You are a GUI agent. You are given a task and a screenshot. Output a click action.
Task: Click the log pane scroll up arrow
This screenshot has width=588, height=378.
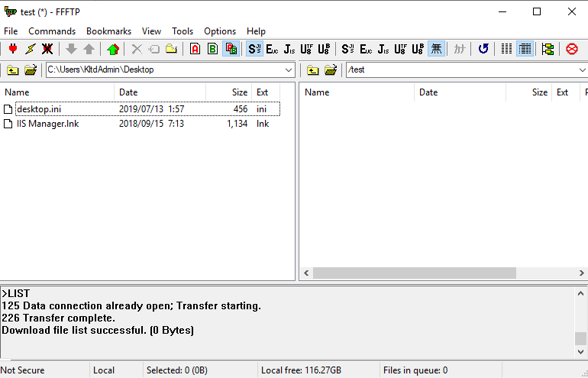point(580,294)
